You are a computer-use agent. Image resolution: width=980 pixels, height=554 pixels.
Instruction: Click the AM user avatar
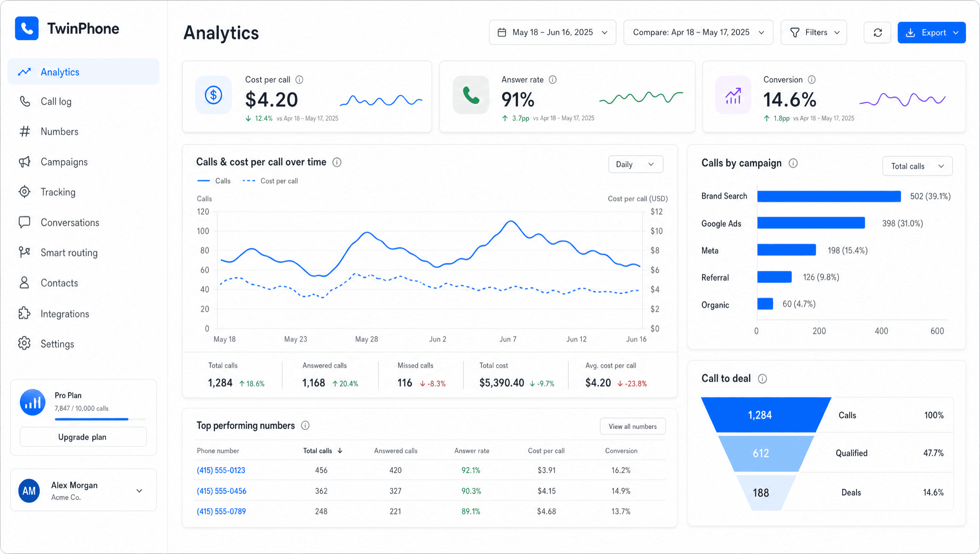29,491
